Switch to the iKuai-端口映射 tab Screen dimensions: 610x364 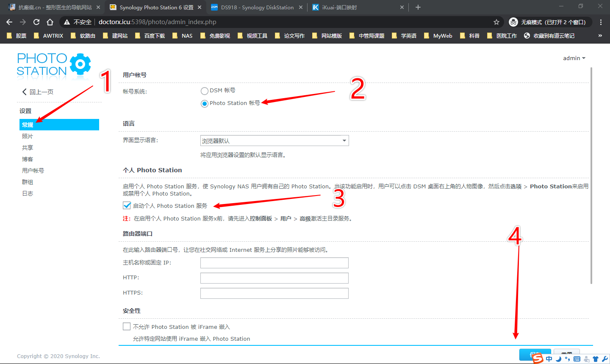coord(358,7)
